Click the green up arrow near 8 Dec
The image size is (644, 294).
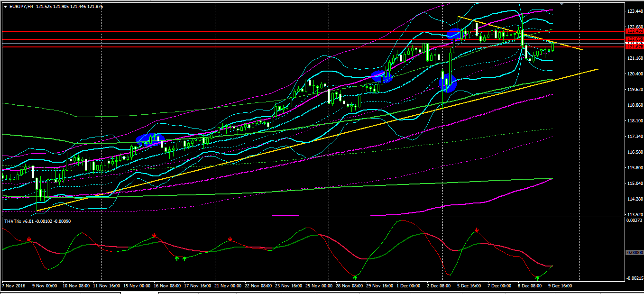(x=537, y=278)
